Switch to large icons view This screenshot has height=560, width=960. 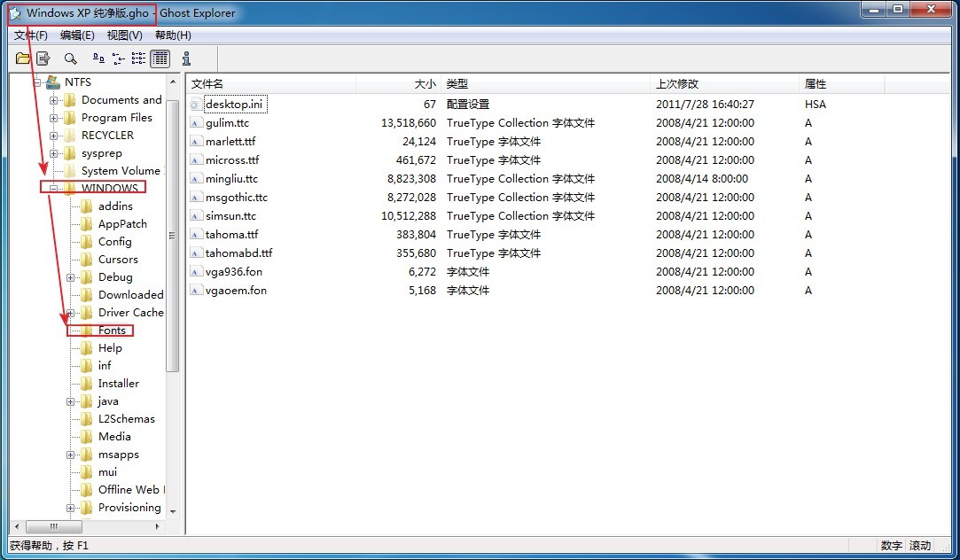point(98,58)
